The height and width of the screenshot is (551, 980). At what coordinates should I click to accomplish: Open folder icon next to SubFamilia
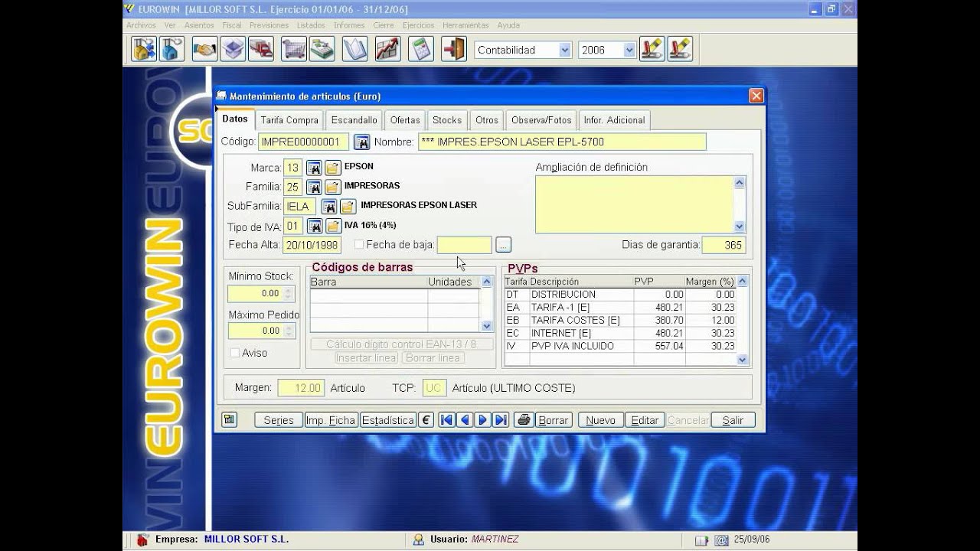click(x=348, y=207)
